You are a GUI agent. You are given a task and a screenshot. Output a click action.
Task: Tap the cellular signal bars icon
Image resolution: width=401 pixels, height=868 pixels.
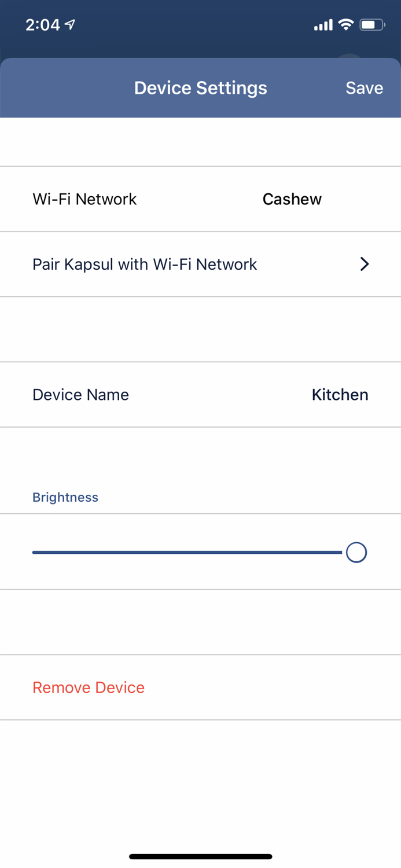coord(323,24)
